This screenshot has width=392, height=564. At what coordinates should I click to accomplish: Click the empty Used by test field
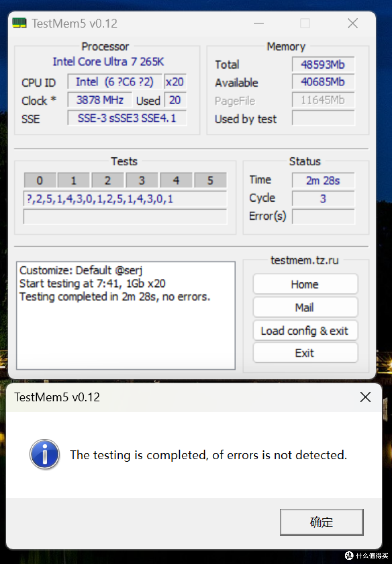tap(323, 118)
